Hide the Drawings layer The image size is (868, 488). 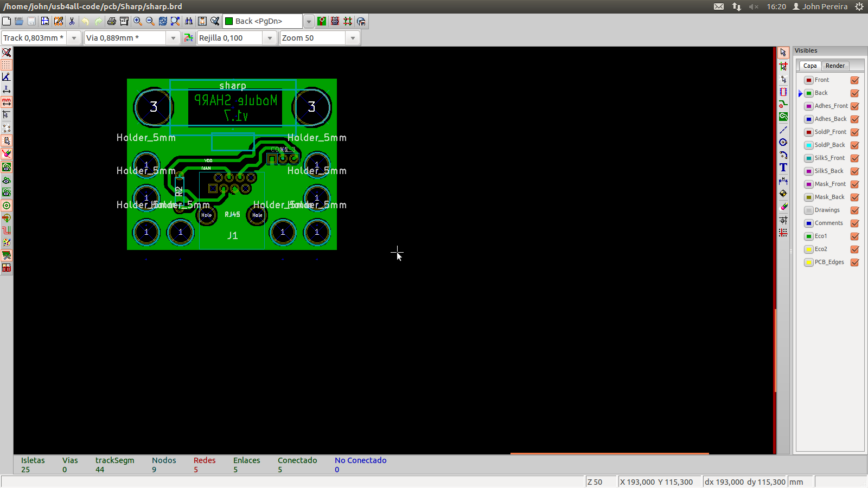pyautogui.click(x=854, y=210)
